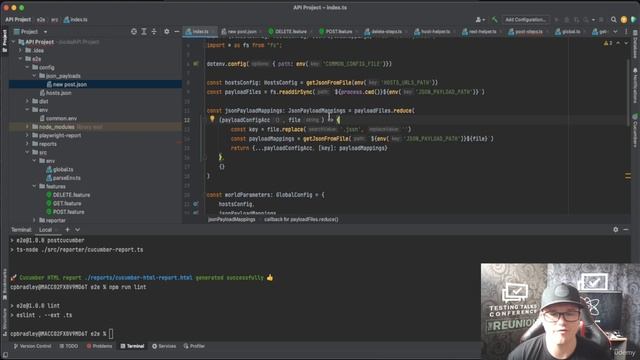Image resolution: width=640 pixels, height=360 pixels.
Task: Expand the .idea folder
Action: [20, 50]
